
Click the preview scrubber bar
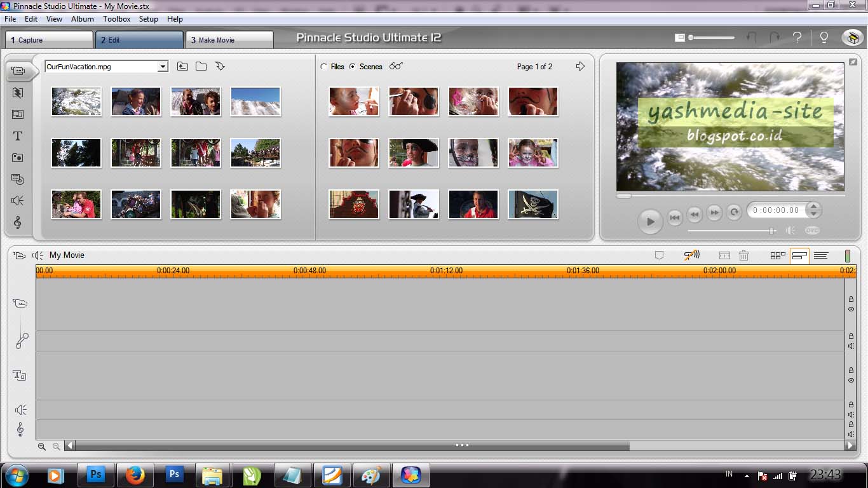(x=730, y=196)
